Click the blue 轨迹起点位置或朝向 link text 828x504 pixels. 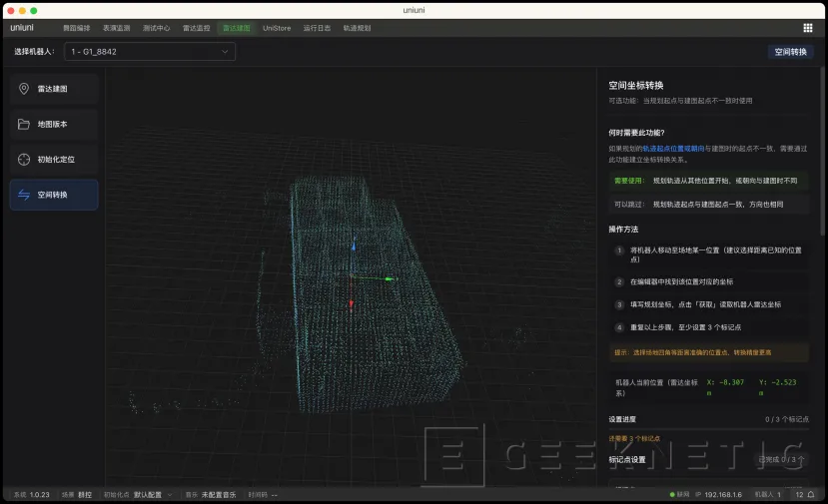(673, 149)
